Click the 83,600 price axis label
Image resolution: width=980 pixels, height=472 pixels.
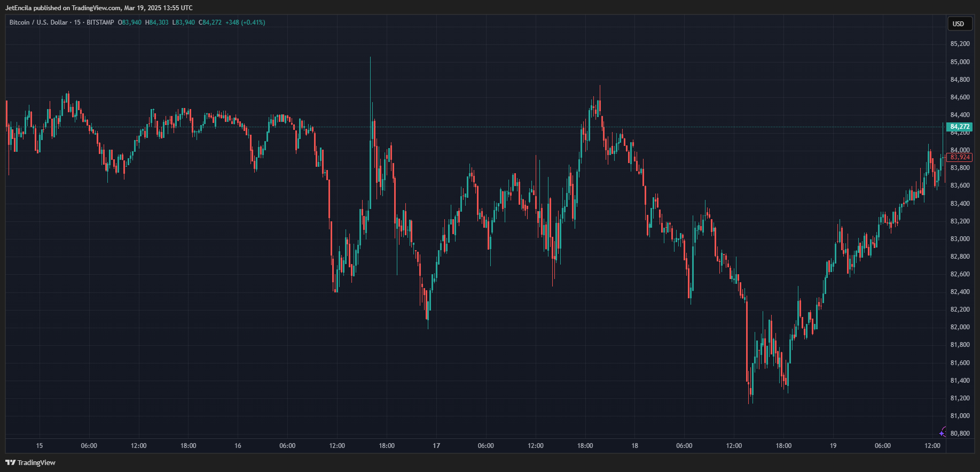[x=960, y=185]
